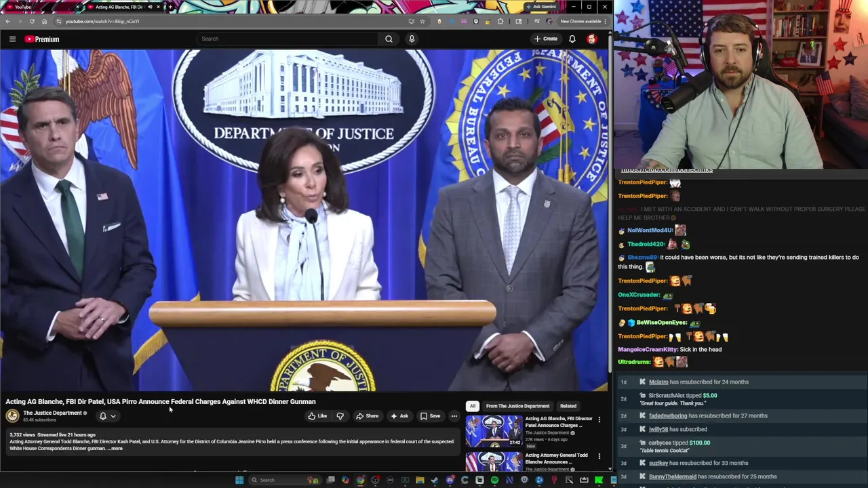Select the Related filter chip
The height and width of the screenshot is (488, 868).
click(x=568, y=406)
